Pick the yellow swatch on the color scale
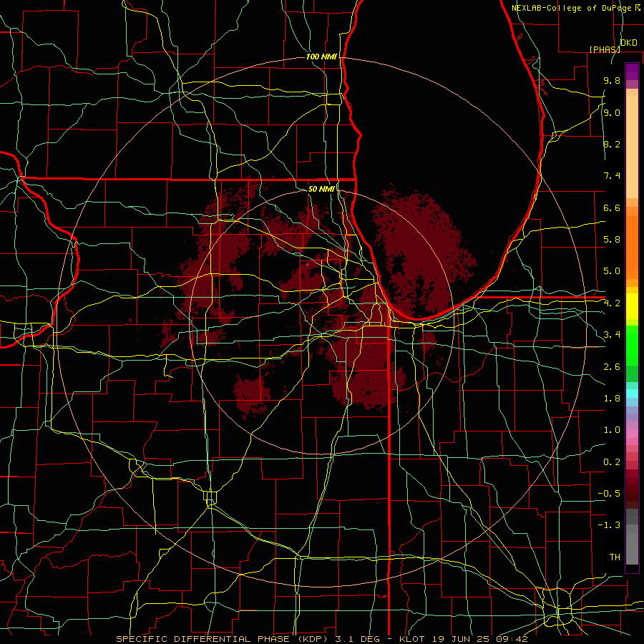Viewport: 644px width, 644px height. (x=632, y=306)
